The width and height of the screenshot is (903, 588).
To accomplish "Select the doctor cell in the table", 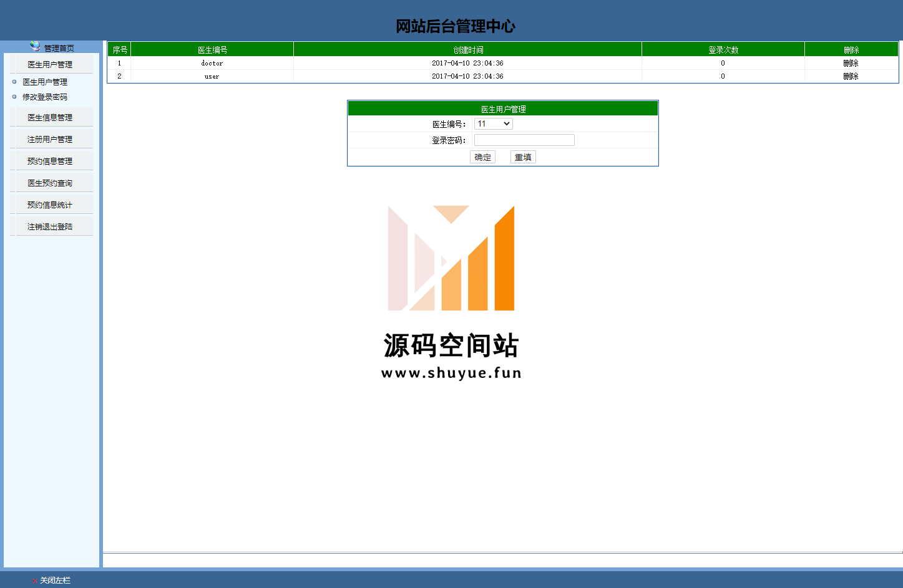I will tap(212, 63).
